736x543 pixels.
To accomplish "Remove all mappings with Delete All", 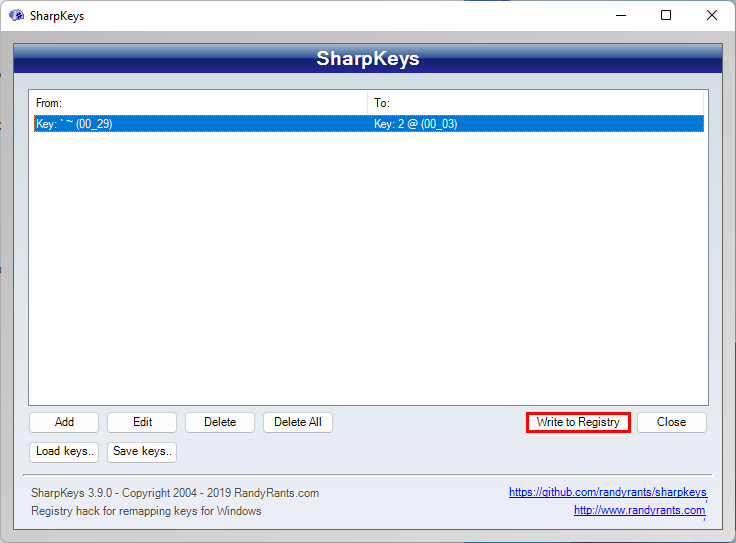I will point(298,422).
